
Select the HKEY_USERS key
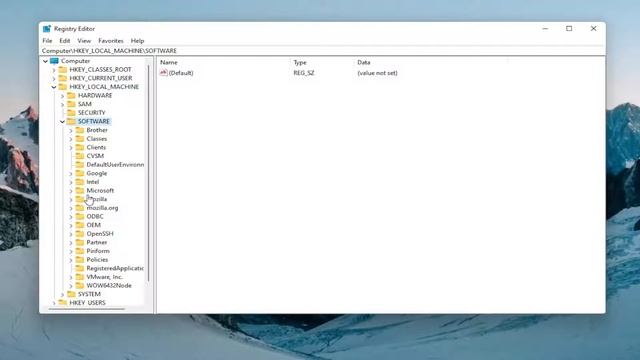(x=87, y=302)
